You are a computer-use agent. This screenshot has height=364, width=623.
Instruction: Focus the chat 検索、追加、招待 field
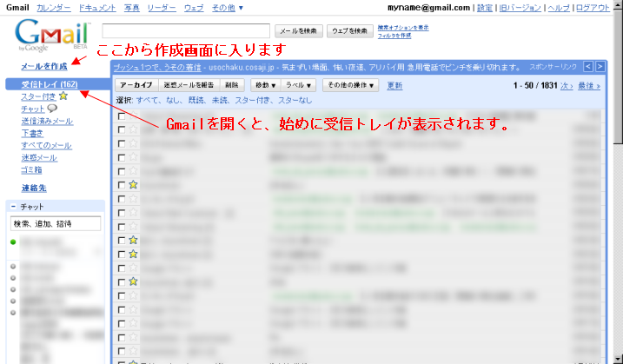coord(56,224)
